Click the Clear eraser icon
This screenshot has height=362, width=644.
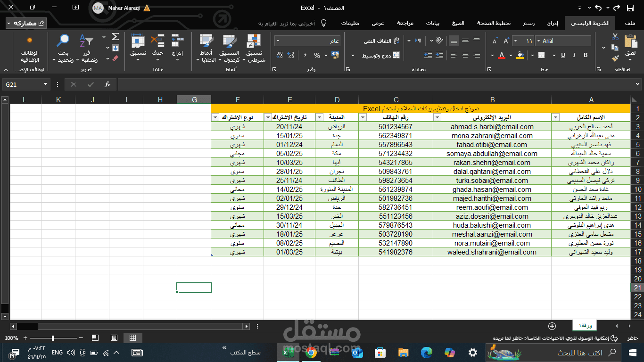pyautogui.click(x=116, y=58)
